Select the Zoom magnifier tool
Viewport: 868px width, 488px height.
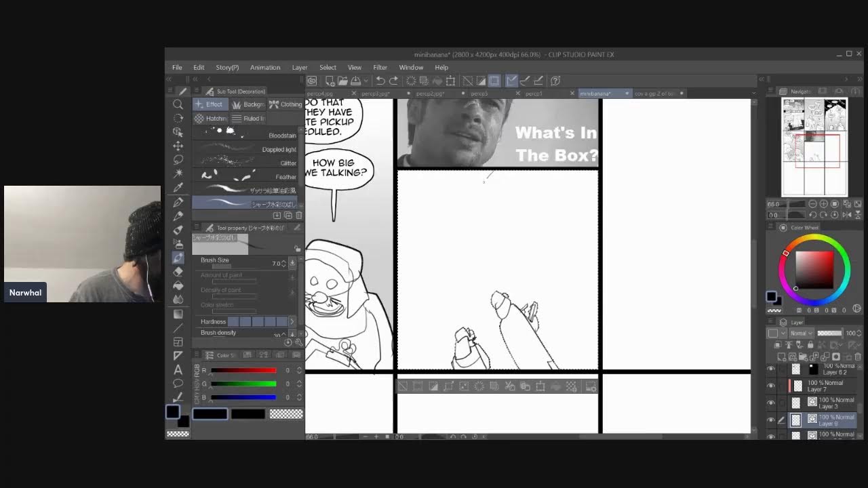pyautogui.click(x=178, y=104)
